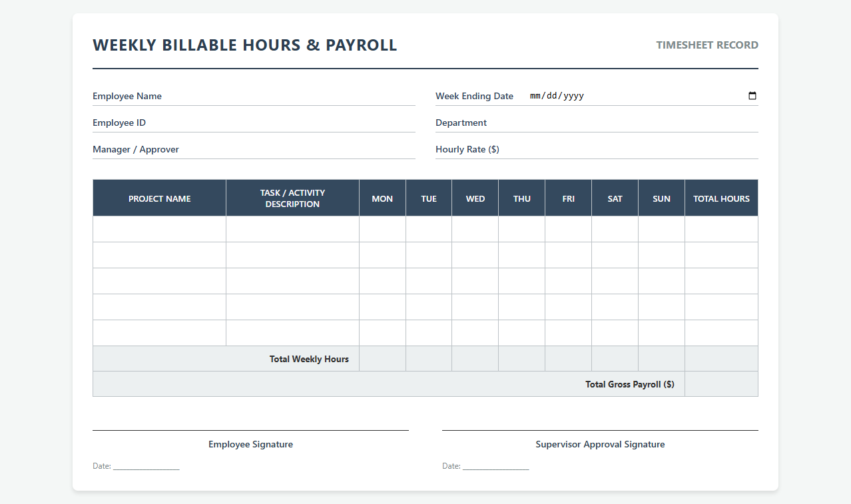Click third row SAT hours cell
This screenshot has width=851, height=504.
(615, 281)
